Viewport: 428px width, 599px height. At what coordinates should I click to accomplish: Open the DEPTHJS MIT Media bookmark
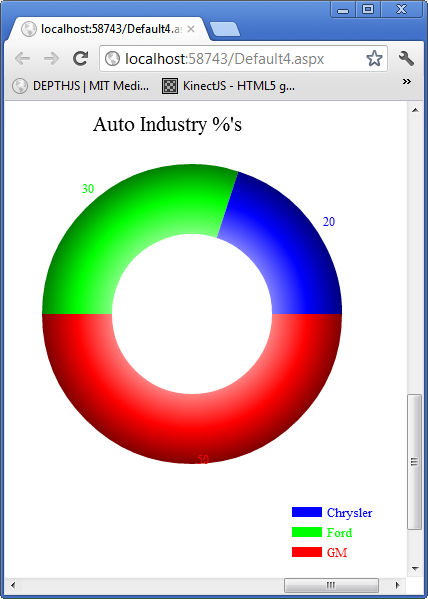pos(81,86)
